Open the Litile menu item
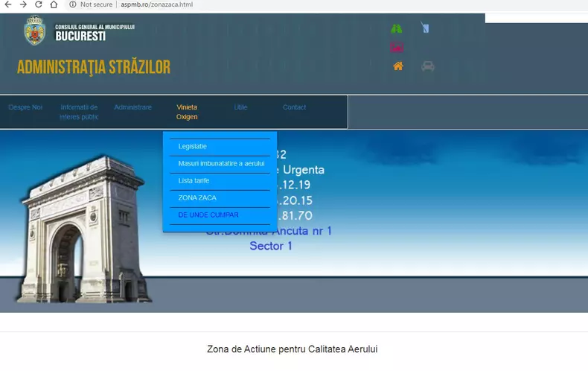This screenshot has width=588, height=371. point(240,107)
